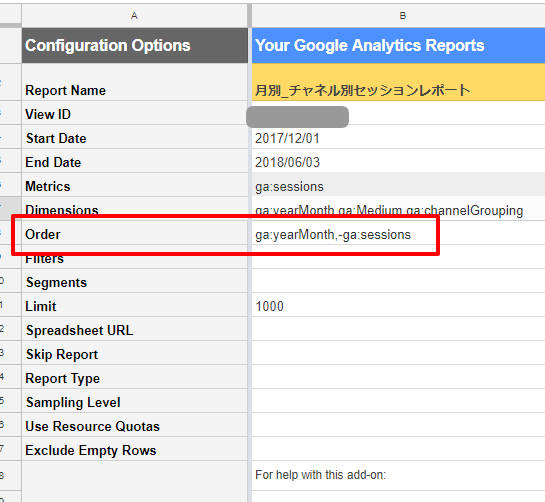Select the End Date value 2018/06/03
This screenshot has height=502, width=545.
398,161
